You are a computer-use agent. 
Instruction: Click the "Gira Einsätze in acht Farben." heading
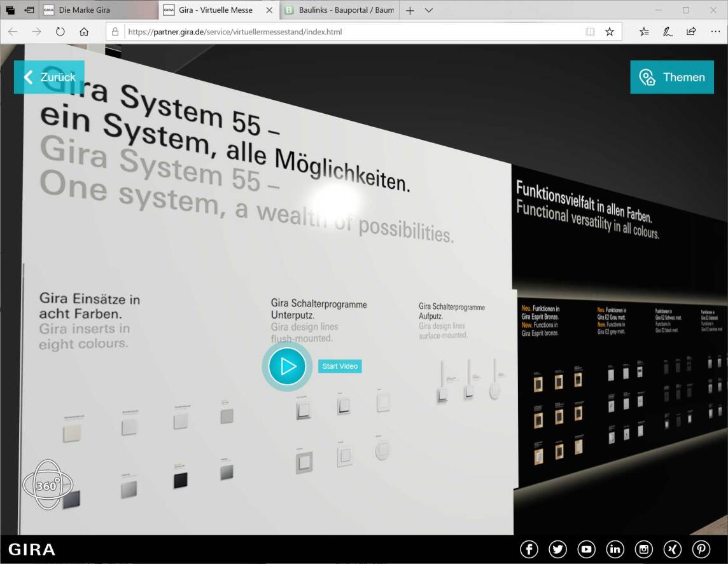pyautogui.click(x=89, y=306)
